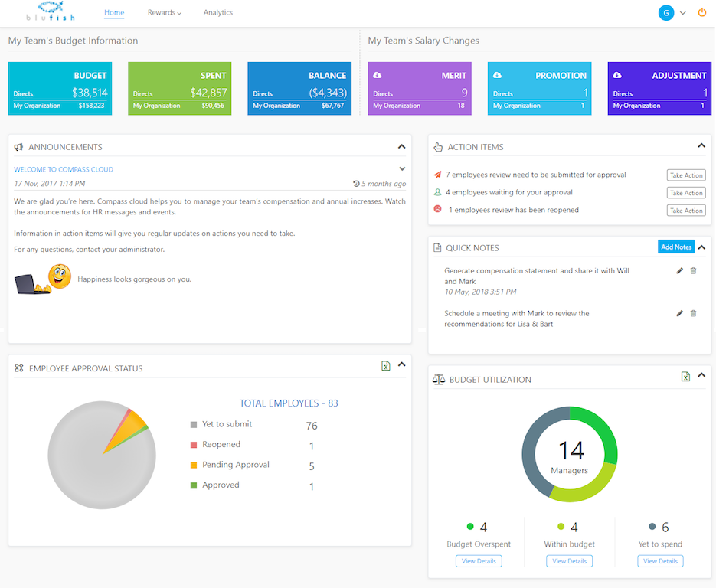
Task: Click the blufish logo
Action: click(x=51, y=11)
